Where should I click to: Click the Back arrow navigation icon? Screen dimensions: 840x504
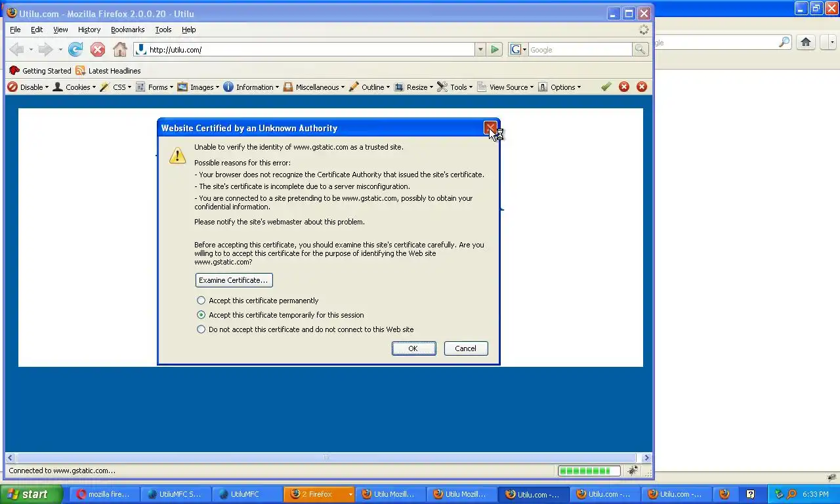(17, 49)
